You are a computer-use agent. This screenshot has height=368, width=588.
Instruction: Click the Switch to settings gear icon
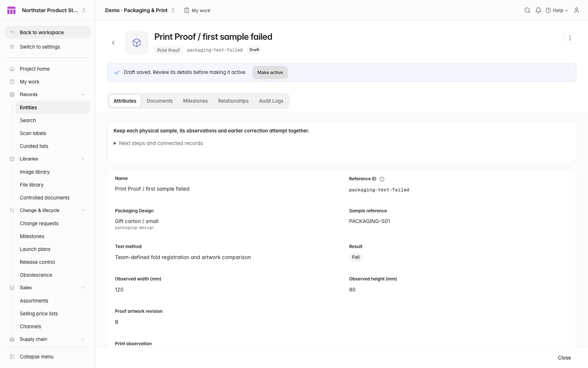(12, 47)
